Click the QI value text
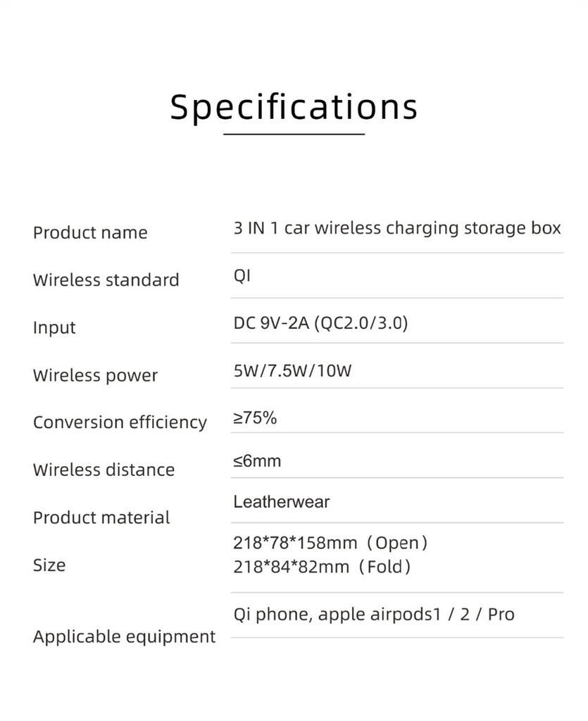The image size is (588, 721). pyautogui.click(x=242, y=275)
